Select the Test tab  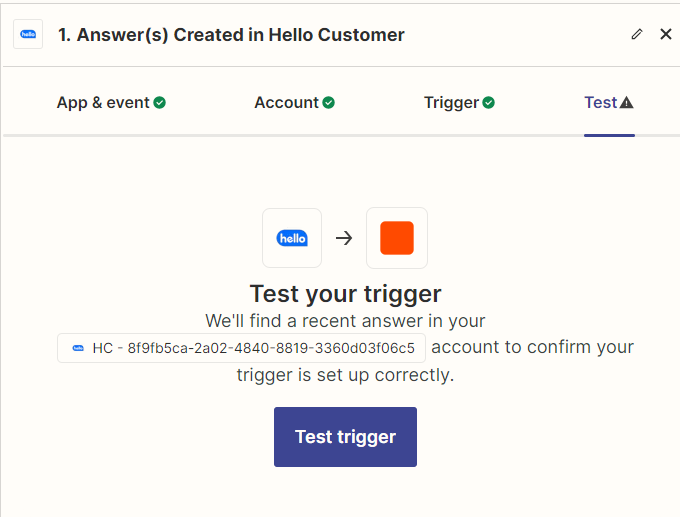click(600, 102)
